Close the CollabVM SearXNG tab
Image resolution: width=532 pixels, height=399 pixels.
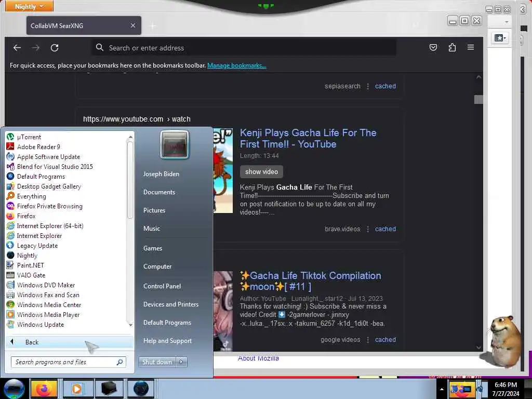(x=133, y=25)
